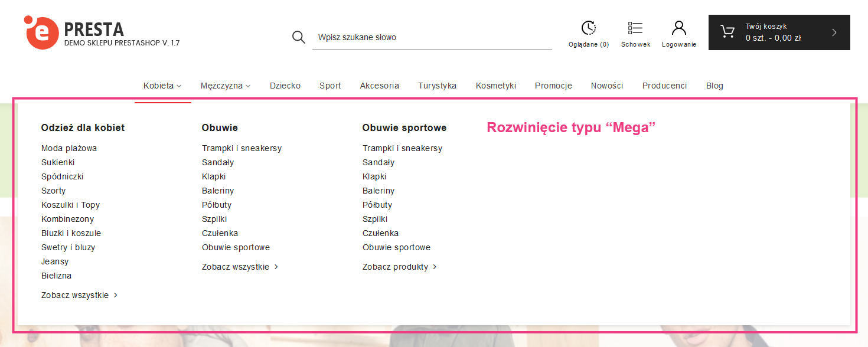Viewport: 868px width, 347px height.
Task: Open the Promocje menu item
Action: click(x=553, y=86)
